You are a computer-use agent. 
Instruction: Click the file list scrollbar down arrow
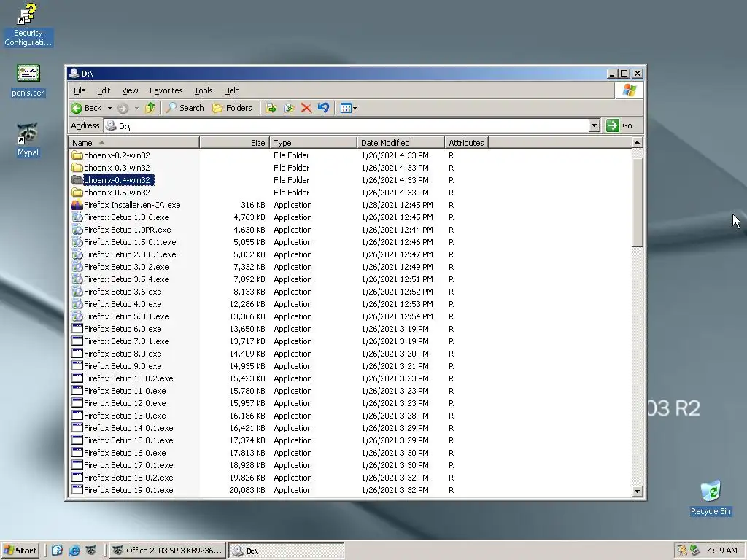click(638, 491)
